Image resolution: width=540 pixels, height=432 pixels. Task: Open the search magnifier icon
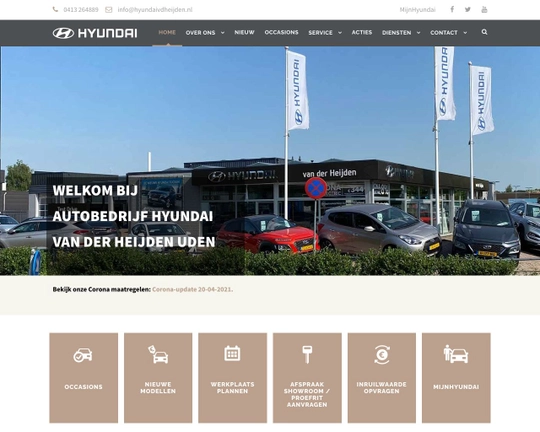point(484,32)
